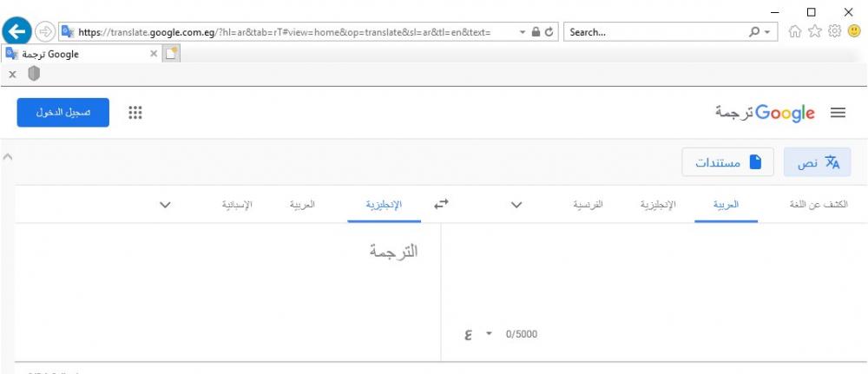Select الإنجليزية as target language tab
The height and width of the screenshot is (374, 868).
coord(379,205)
